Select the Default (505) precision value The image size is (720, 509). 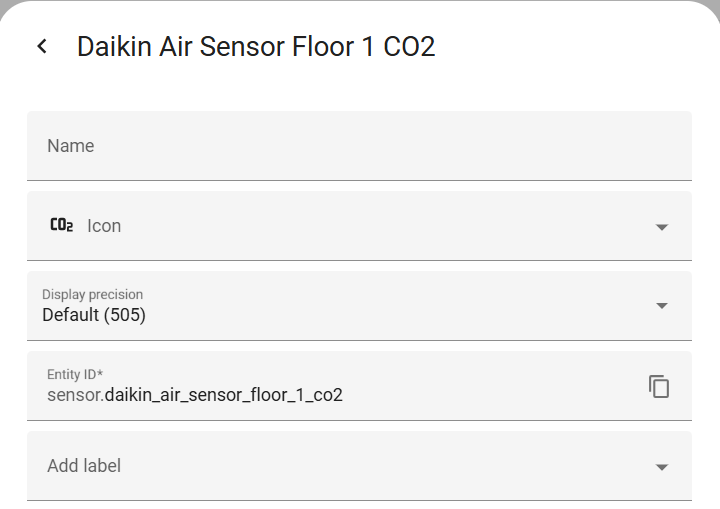(94, 315)
